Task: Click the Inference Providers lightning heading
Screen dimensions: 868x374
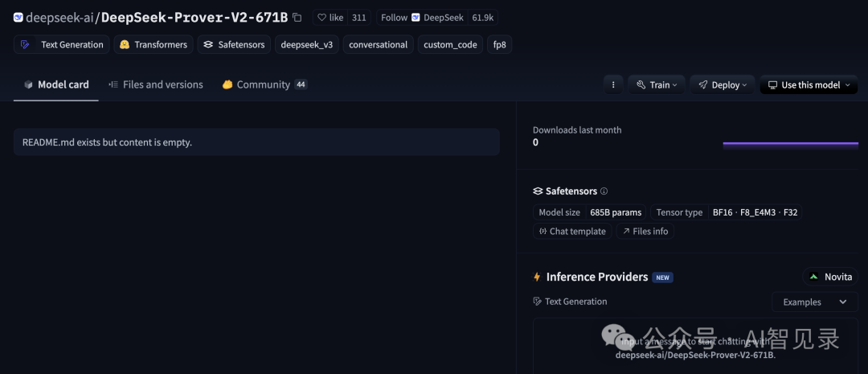Action: pos(590,277)
